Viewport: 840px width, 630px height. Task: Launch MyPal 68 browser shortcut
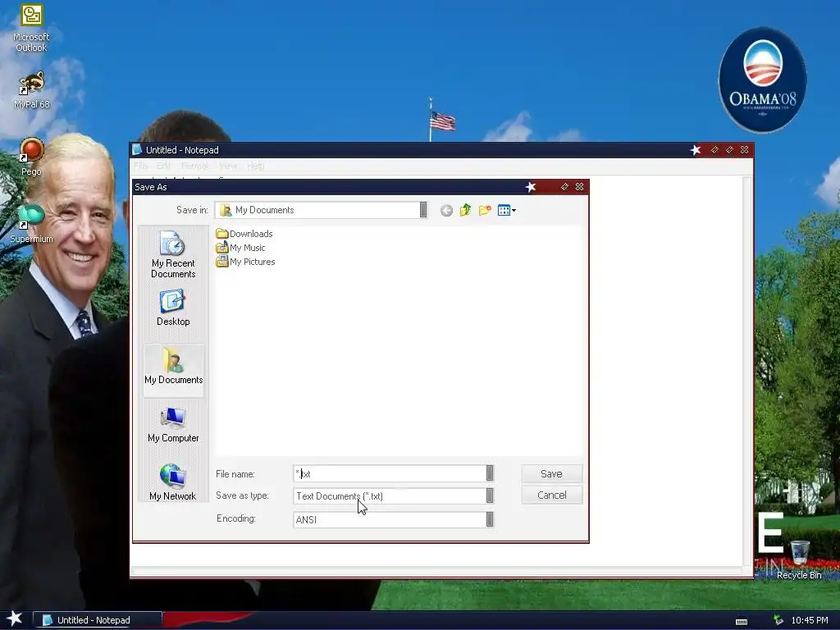tap(31, 90)
